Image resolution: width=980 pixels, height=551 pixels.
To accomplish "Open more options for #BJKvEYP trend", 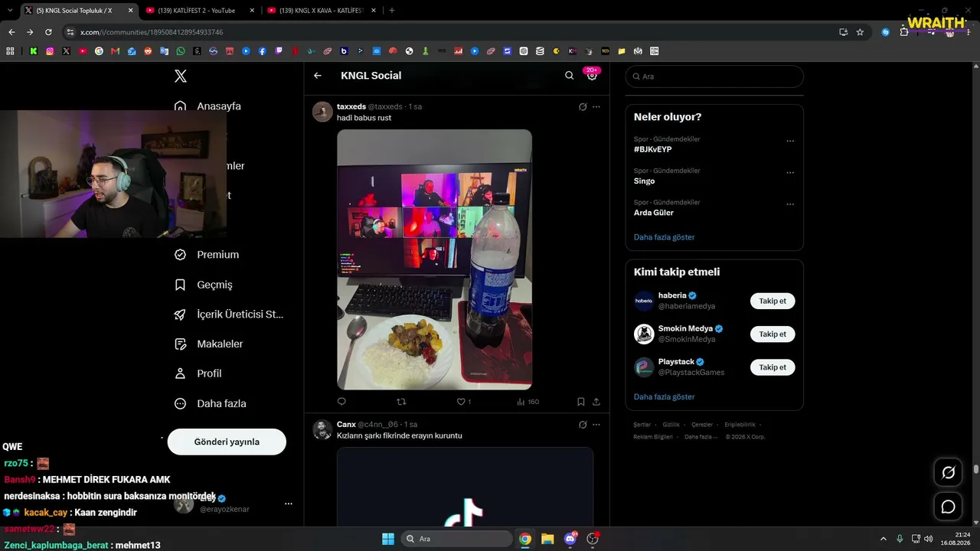I will 790,142.
